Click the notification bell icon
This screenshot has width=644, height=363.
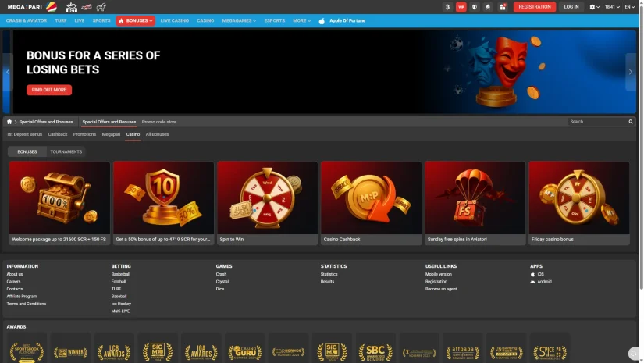pyautogui.click(x=488, y=7)
